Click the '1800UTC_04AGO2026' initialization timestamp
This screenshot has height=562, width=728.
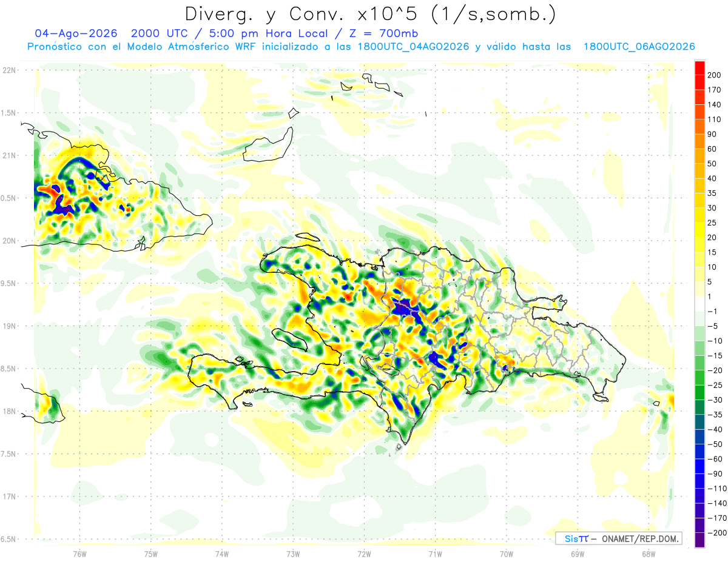pyautogui.click(x=412, y=47)
